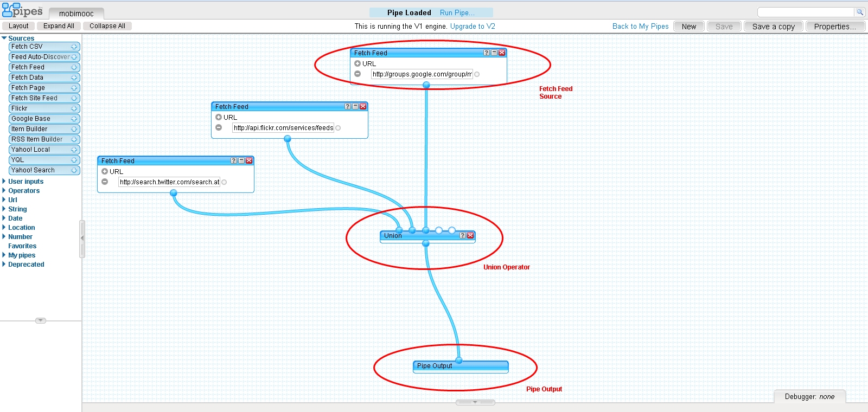The width and height of the screenshot is (868, 412).
Task: Open help for the Twitter Fetch Feed module
Action: (234, 160)
